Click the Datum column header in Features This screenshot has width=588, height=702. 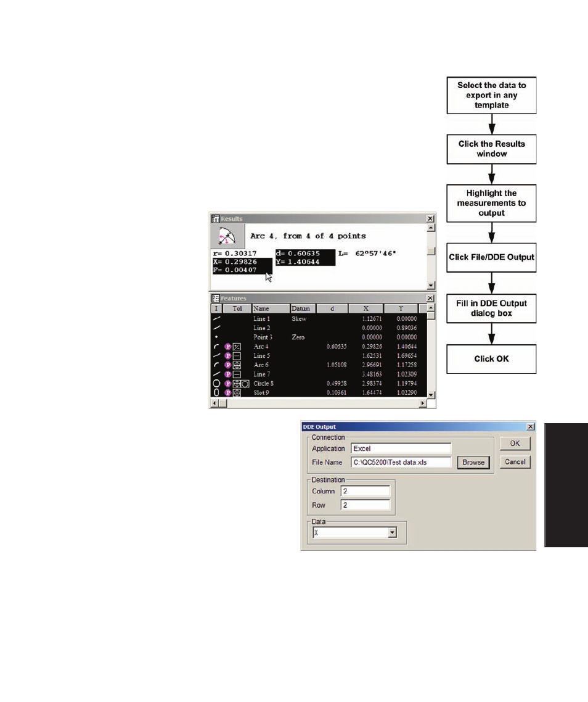[303, 308]
